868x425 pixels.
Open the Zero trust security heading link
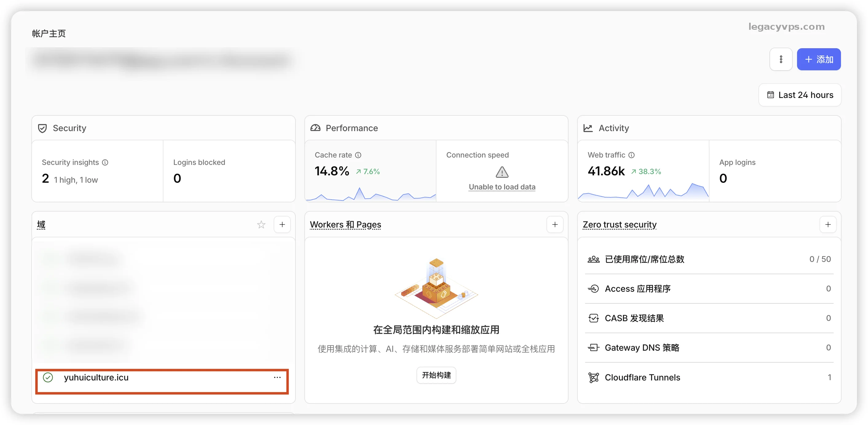pyautogui.click(x=619, y=224)
